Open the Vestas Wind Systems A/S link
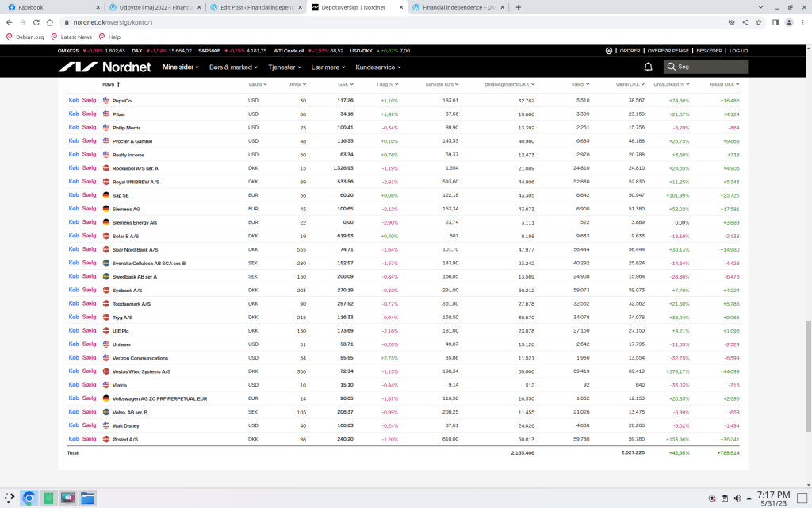 click(x=141, y=371)
